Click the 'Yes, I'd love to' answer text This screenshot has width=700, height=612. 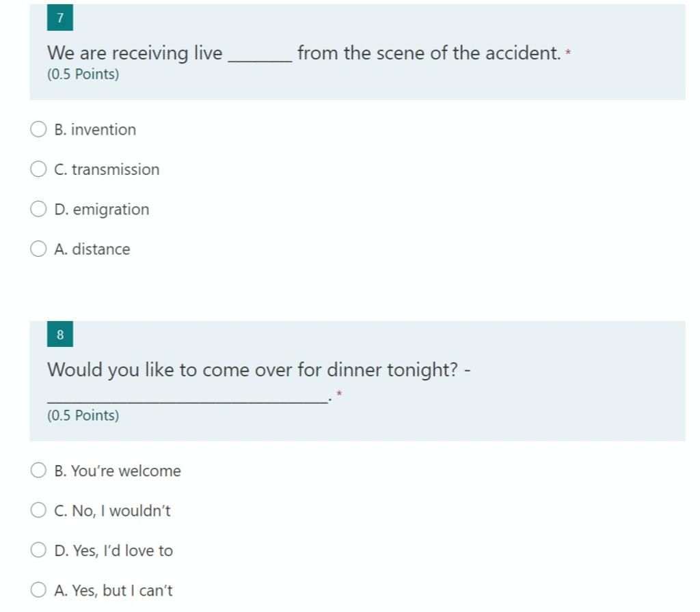pos(123,551)
